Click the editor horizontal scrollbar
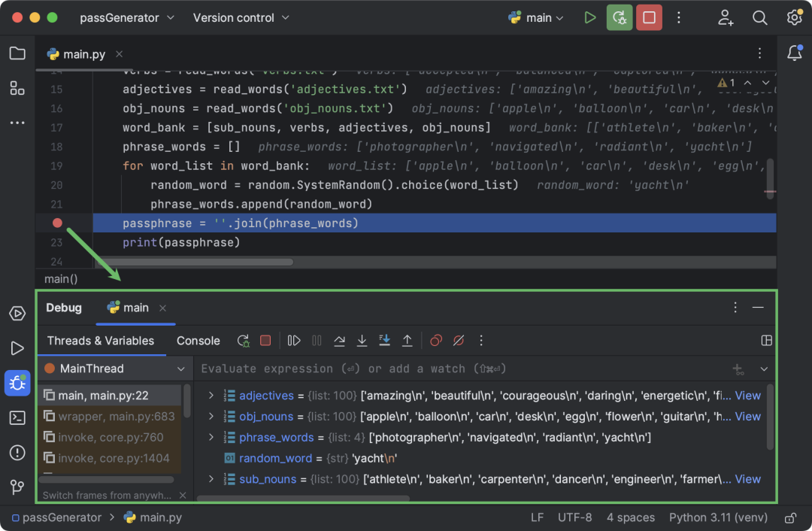The image size is (812, 531). 195,262
